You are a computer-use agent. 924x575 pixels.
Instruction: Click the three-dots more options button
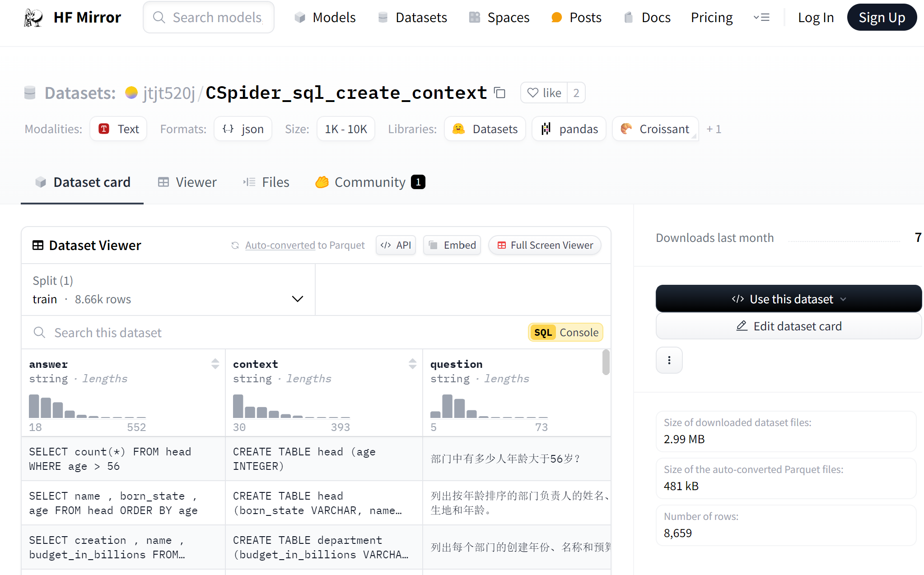pos(669,360)
